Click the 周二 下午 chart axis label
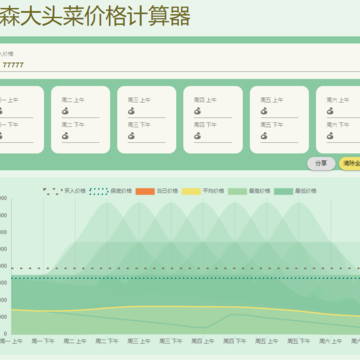Viewport: 360px width, 360px height. pyautogui.click(x=107, y=341)
